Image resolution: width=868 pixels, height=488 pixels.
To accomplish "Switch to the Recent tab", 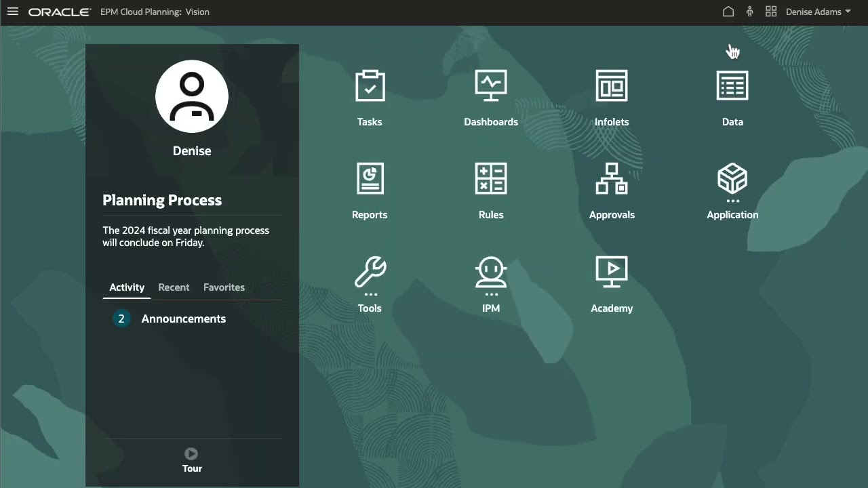I will 174,287.
